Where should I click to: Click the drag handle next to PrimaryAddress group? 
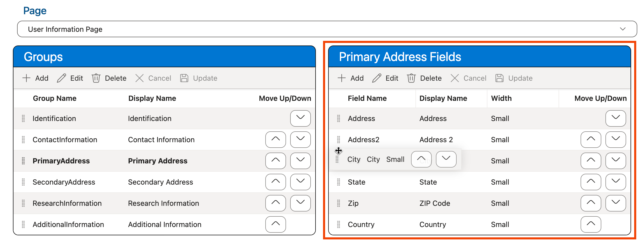pos(23,161)
